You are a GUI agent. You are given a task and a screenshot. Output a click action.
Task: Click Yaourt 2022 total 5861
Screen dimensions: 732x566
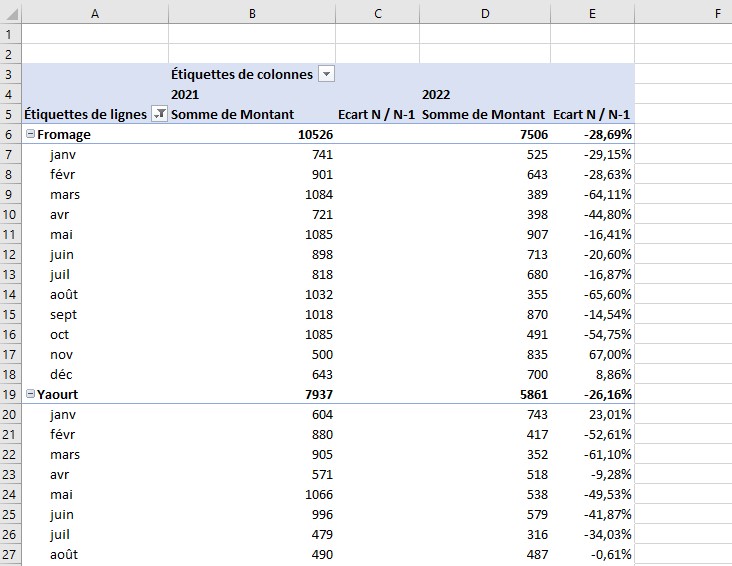point(534,395)
